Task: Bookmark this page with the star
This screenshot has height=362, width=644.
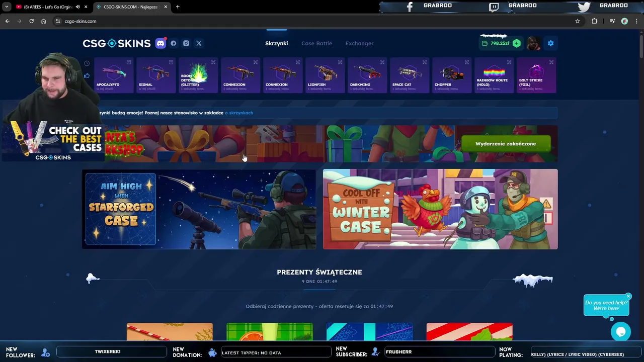Action: [x=578, y=21]
